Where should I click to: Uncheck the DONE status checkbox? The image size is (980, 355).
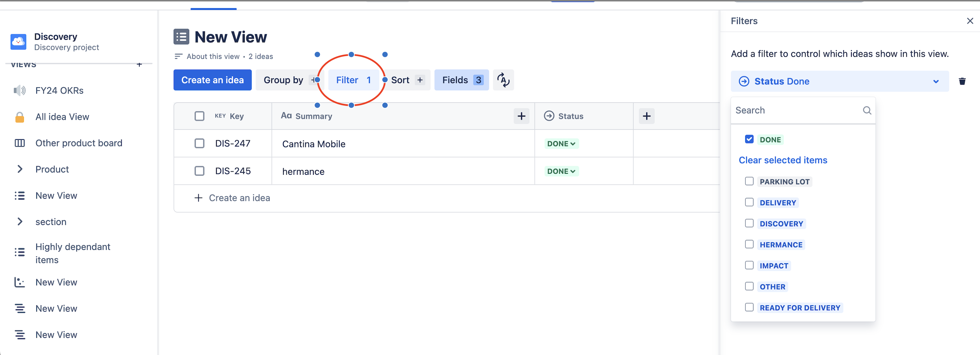(749, 139)
